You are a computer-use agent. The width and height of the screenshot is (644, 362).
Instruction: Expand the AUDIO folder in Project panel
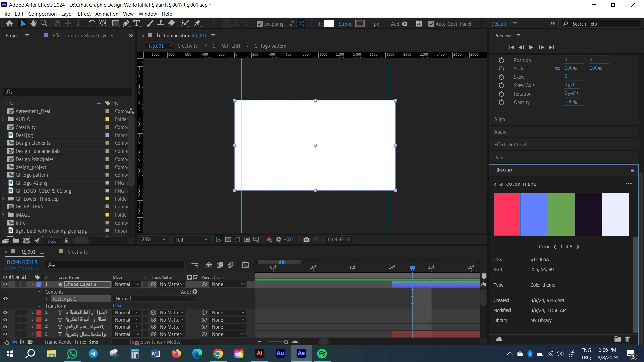(x=3, y=119)
